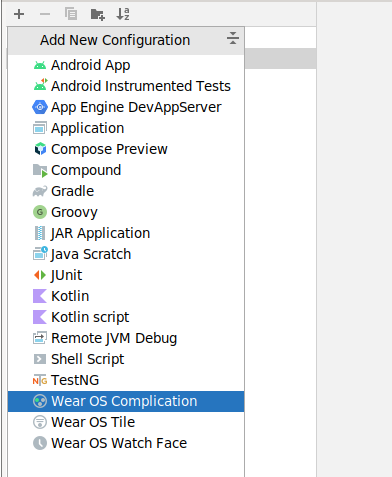The width and height of the screenshot is (392, 477).
Task: Click the Add New Configuration plus icon
Action: [19, 14]
